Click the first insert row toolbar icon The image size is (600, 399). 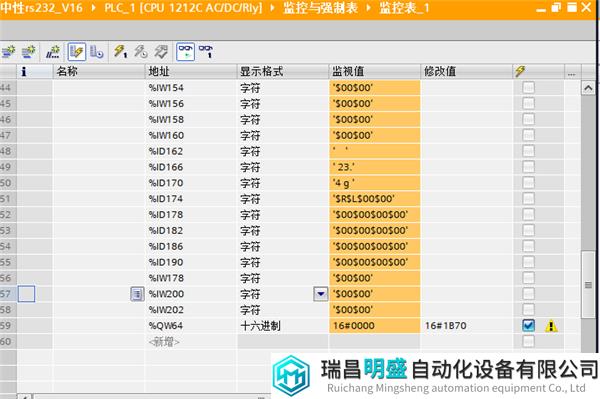point(8,52)
